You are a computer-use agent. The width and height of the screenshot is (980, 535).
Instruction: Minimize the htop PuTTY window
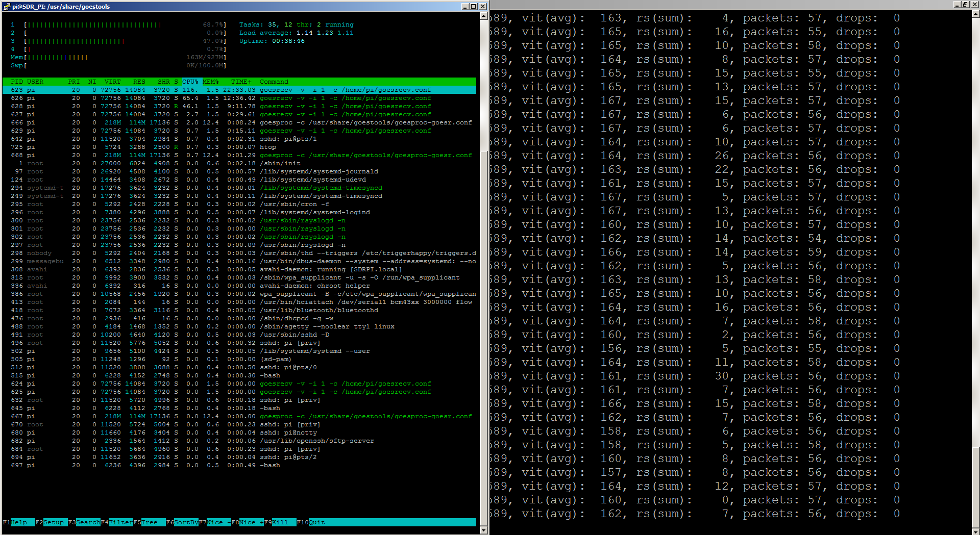click(465, 7)
